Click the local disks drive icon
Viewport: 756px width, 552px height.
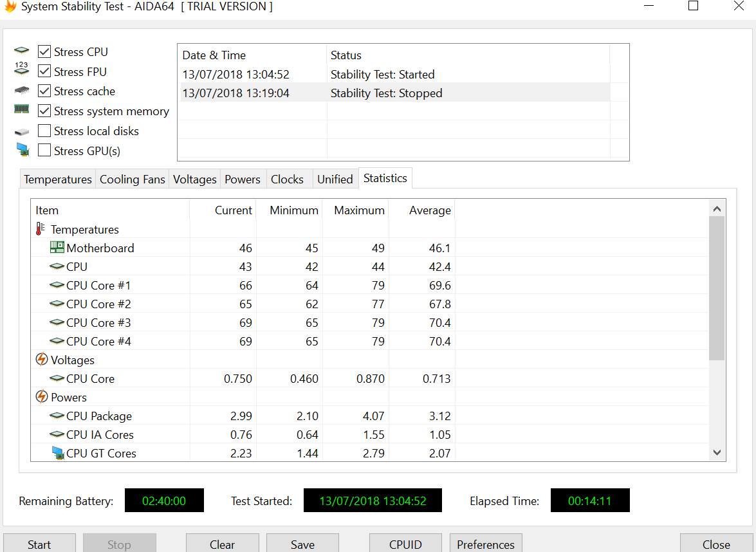point(22,132)
